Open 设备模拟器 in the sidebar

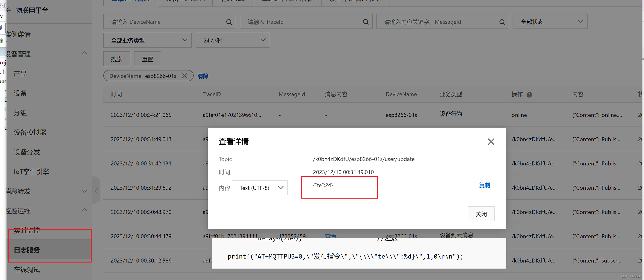(30, 132)
